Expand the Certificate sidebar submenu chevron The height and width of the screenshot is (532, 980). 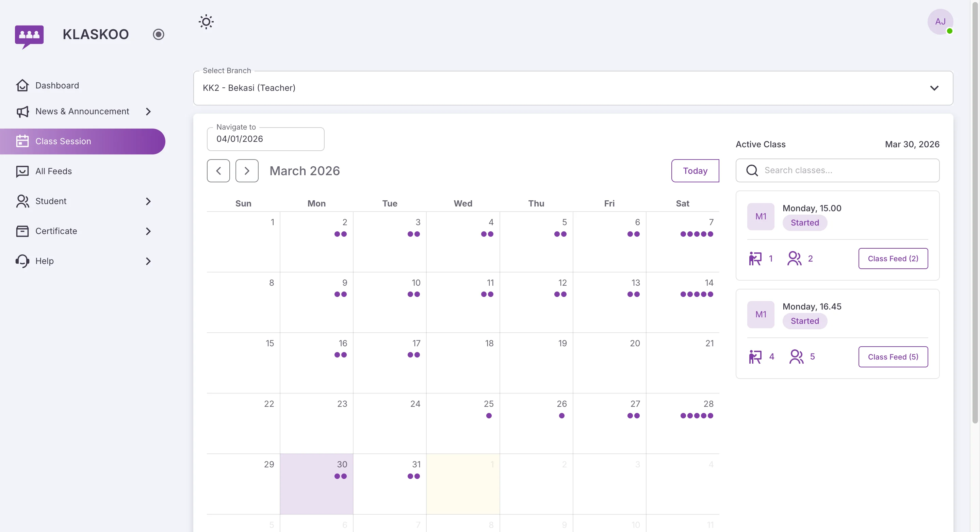coord(148,231)
